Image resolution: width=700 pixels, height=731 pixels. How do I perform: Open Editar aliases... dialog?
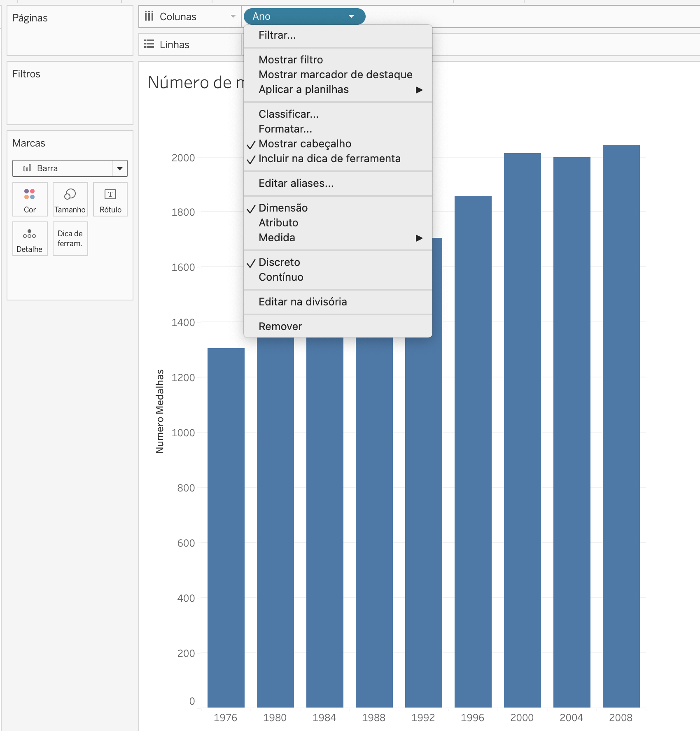point(295,184)
